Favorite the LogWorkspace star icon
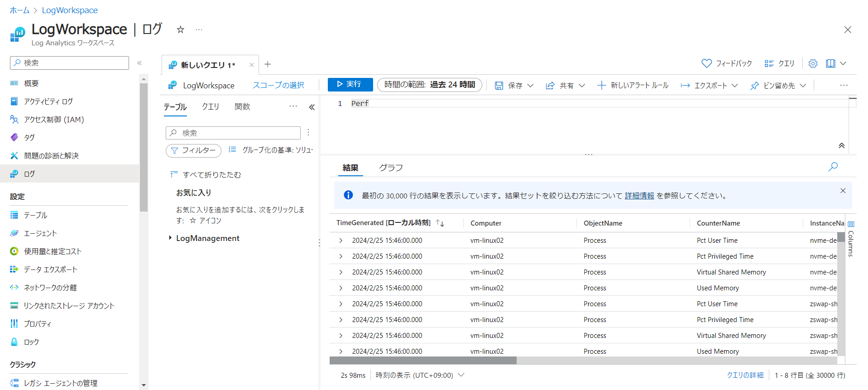868x390 pixels. click(x=180, y=30)
